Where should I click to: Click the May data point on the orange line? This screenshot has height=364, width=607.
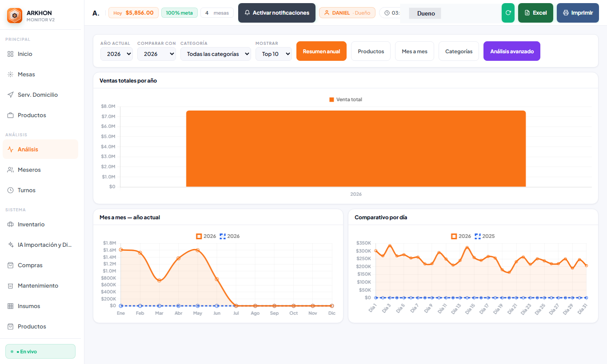point(198,250)
